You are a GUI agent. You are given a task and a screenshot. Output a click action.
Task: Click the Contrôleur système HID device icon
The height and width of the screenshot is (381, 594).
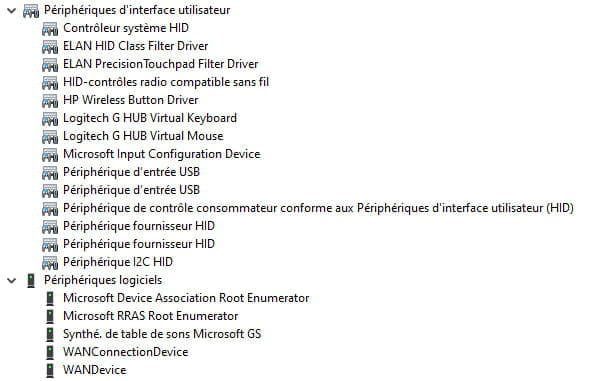(50, 29)
